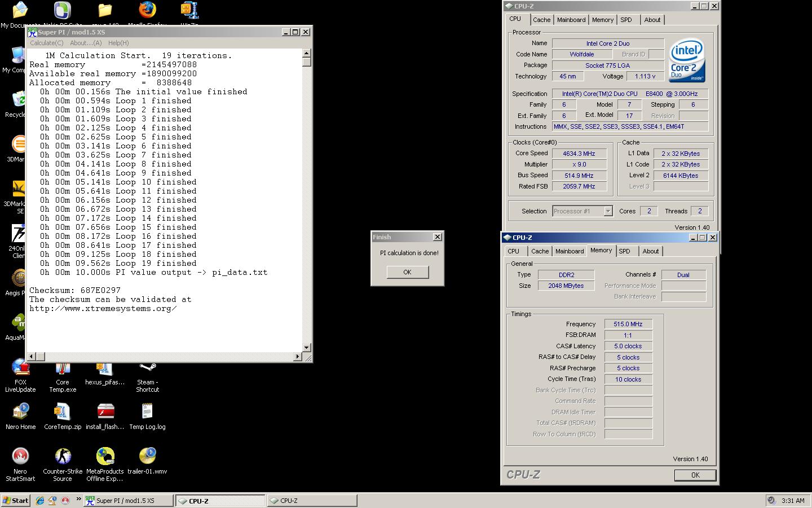This screenshot has height=508, width=812.
Task: Click the Frequency 515.0 MHz value
Action: coord(628,324)
